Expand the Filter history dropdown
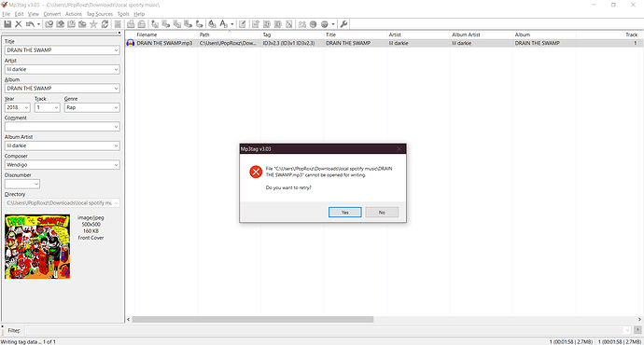This screenshot has height=345, width=644. coord(627,330)
